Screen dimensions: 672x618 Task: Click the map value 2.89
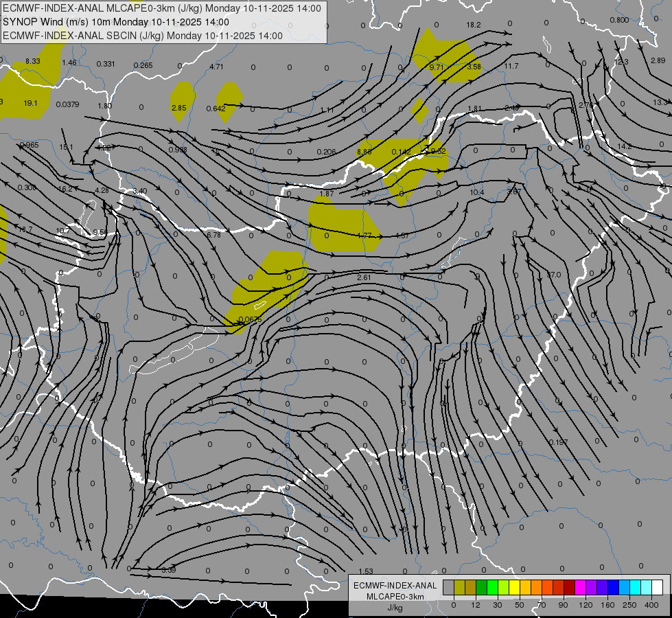coord(658,60)
